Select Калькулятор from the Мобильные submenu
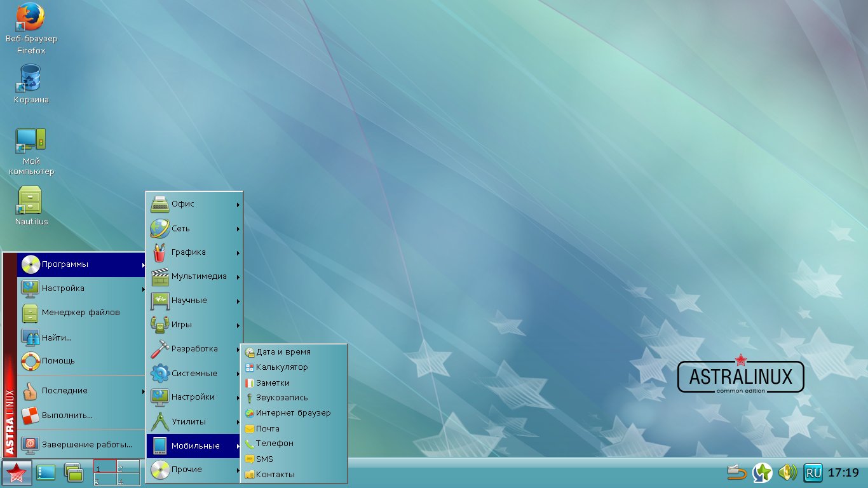Screen dimensions: 868x488 281,367
